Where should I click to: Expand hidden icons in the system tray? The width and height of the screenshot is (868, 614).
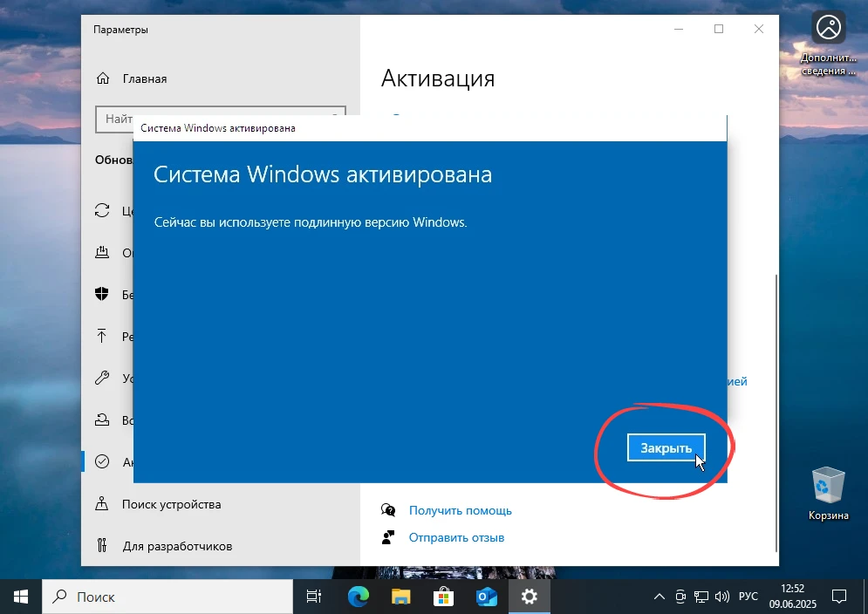pos(659,597)
